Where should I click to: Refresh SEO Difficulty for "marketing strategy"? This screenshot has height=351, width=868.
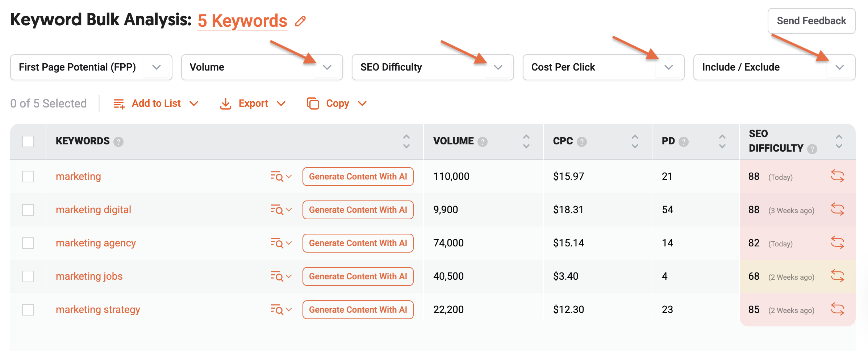click(838, 309)
